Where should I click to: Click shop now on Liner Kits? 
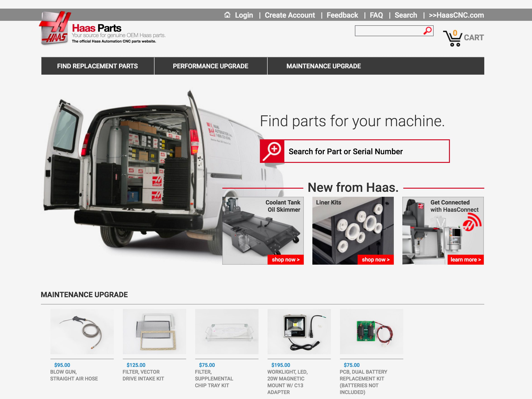(x=375, y=260)
